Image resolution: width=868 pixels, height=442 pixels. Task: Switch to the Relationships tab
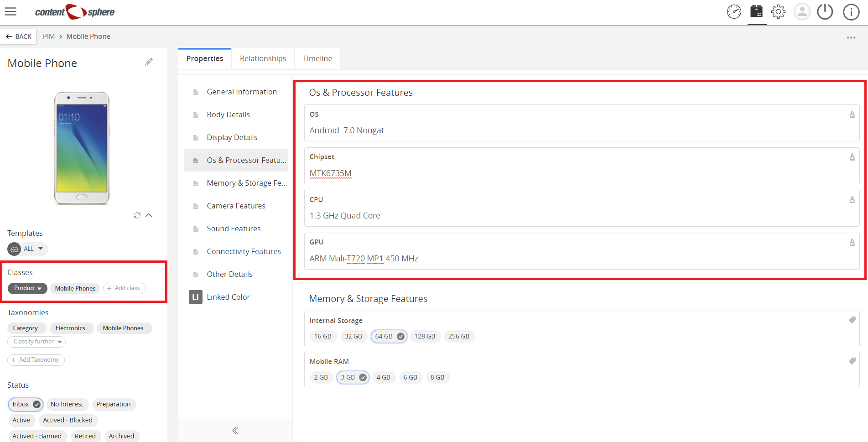263,58
